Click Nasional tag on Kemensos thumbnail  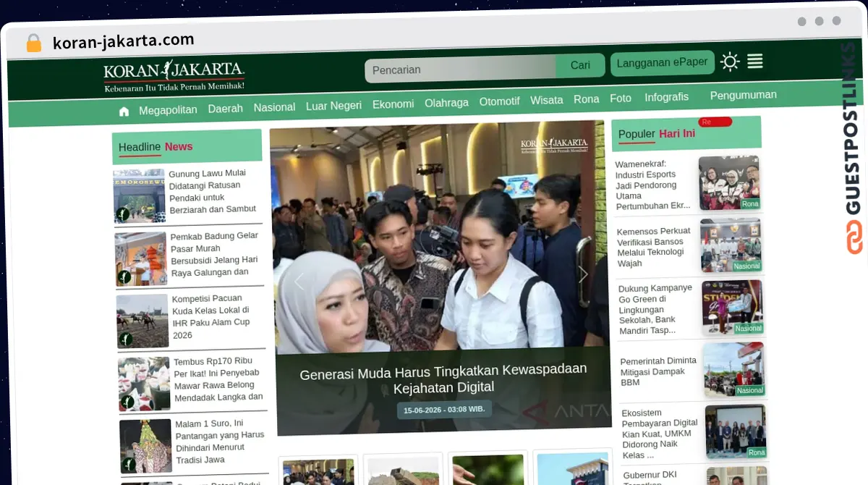[746, 266]
